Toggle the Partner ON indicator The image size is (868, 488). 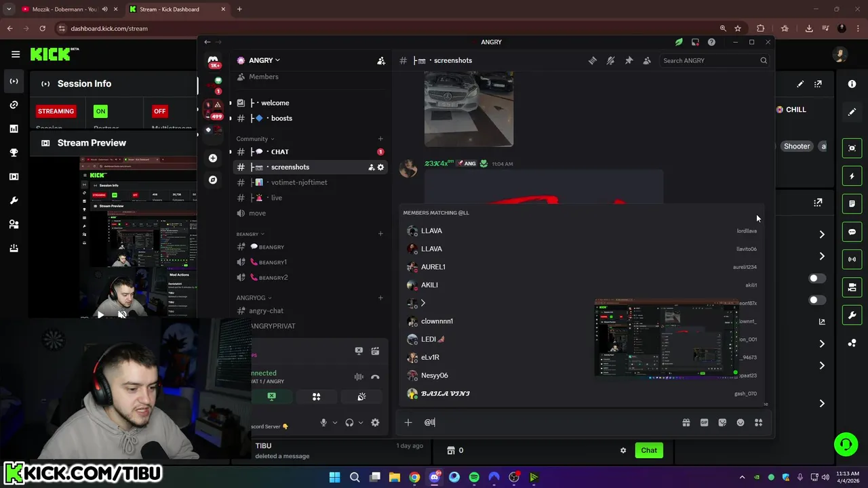(x=100, y=111)
